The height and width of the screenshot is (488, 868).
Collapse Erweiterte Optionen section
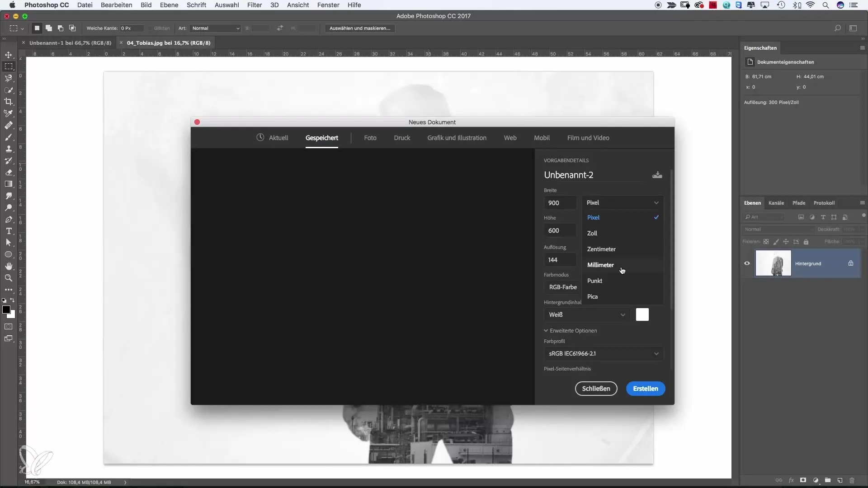click(x=571, y=331)
